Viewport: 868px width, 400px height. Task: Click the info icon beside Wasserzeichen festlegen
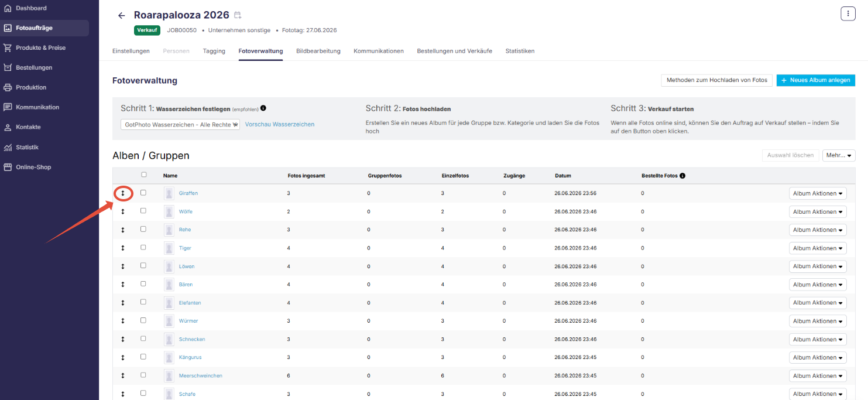pos(263,108)
